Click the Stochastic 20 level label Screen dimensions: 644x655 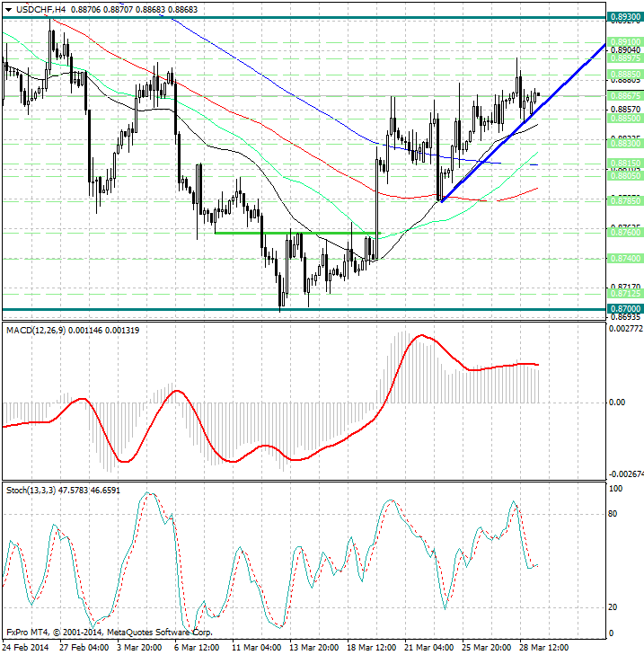[613, 607]
